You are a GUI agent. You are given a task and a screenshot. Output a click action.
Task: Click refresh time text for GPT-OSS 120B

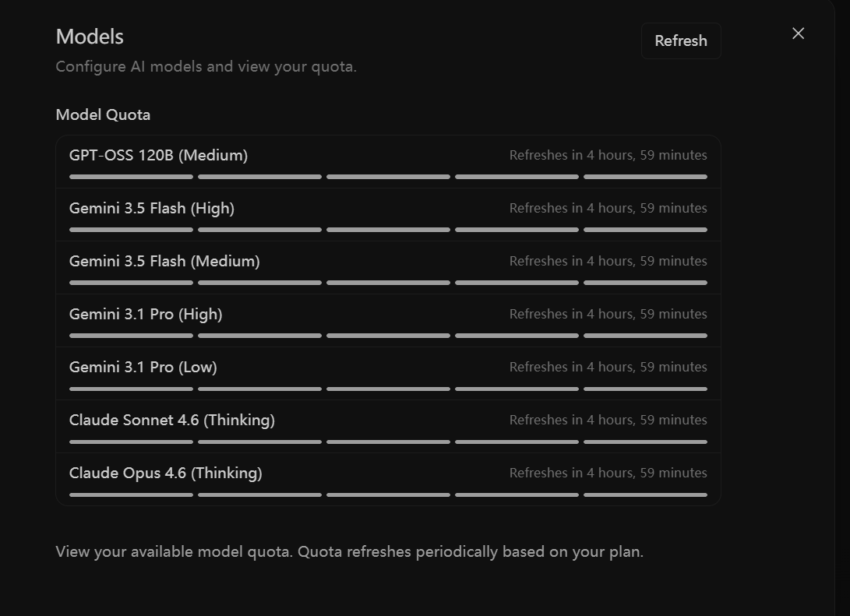608,155
